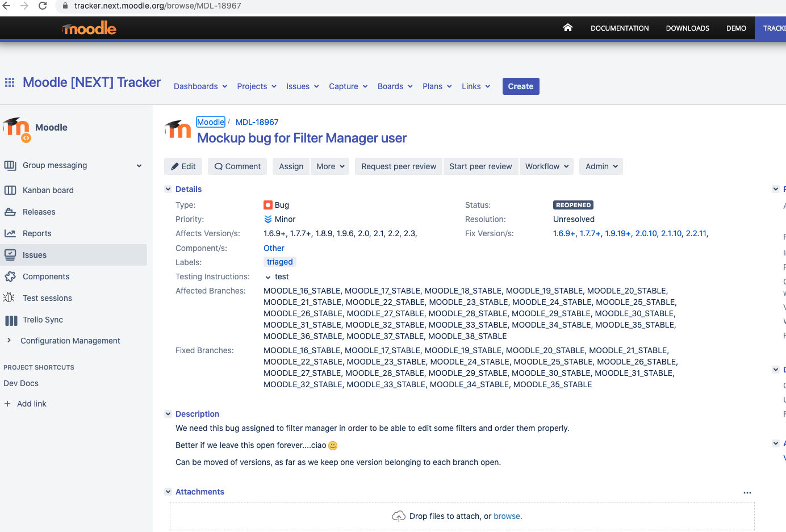Click the Minor priority chevrons icon
The height and width of the screenshot is (532, 786).
(x=268, y=219)
